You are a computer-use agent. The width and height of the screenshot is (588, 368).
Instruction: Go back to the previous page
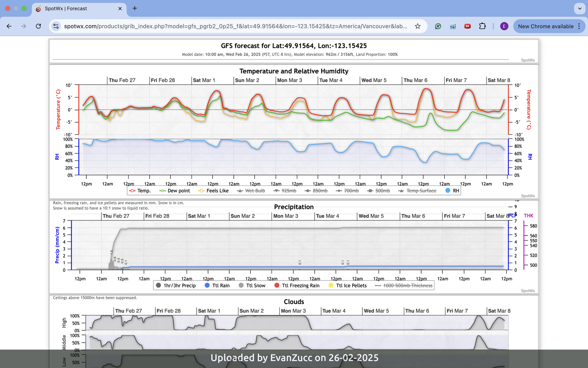click(9, 26)
